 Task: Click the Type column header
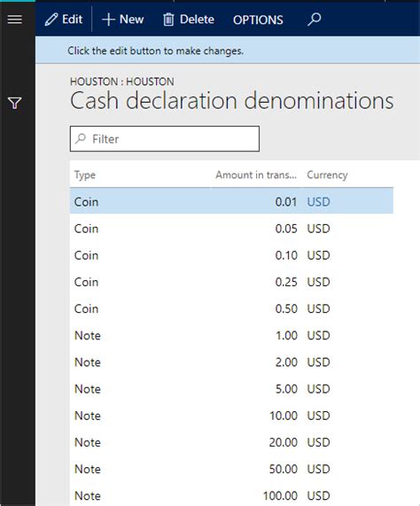pyautogui.click(x=85, y=175)
